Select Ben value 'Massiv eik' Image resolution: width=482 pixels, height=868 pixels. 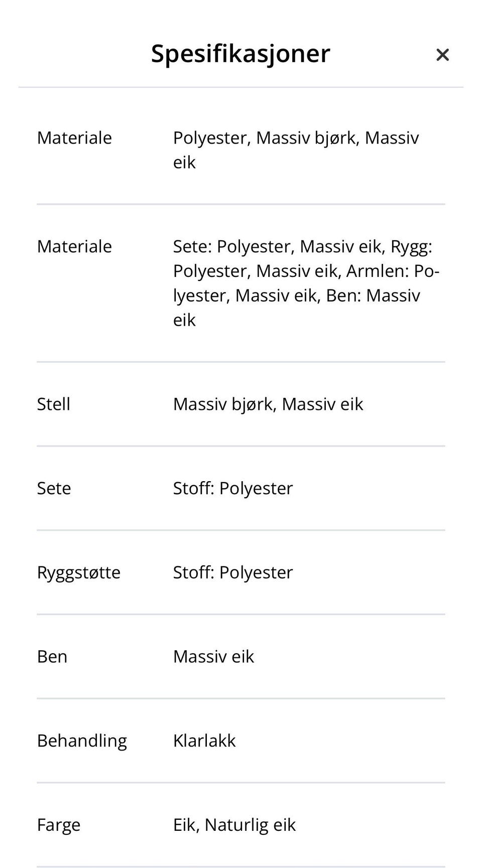[214, 657]
